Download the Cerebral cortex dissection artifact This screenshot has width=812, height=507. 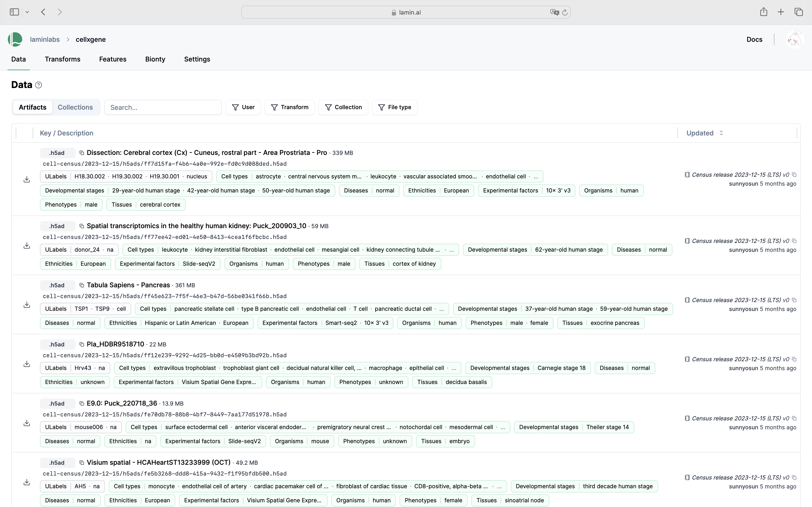27,180
